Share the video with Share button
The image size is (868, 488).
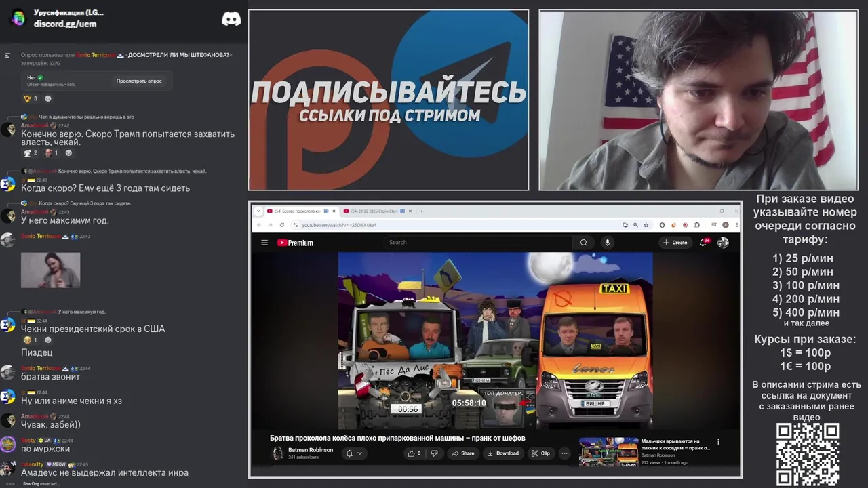(x=463, y=453)
